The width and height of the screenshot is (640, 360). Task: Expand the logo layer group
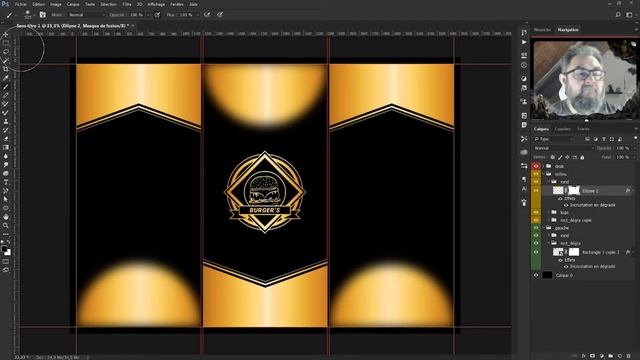tap(549, 212)
